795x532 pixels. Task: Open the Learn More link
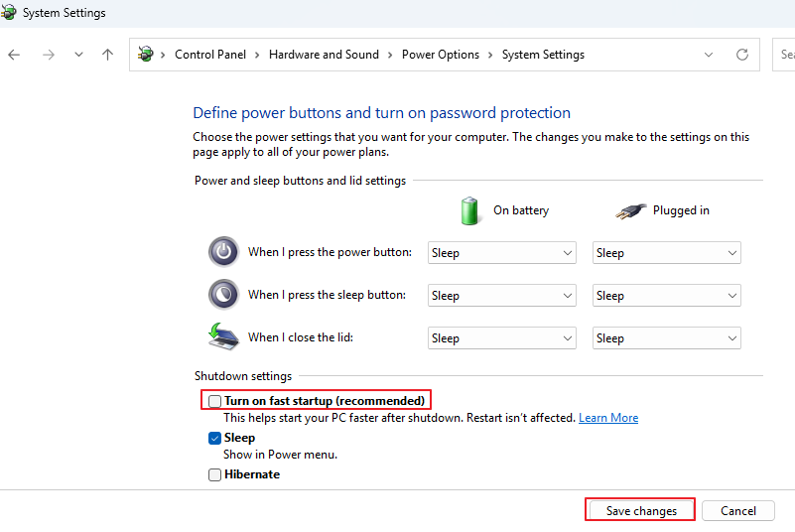point(608,418)
